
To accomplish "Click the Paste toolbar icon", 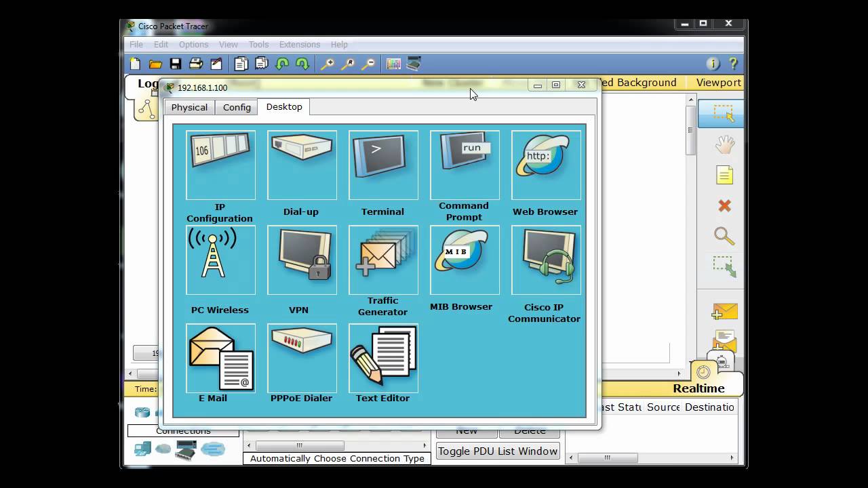I will coord(261,64).
